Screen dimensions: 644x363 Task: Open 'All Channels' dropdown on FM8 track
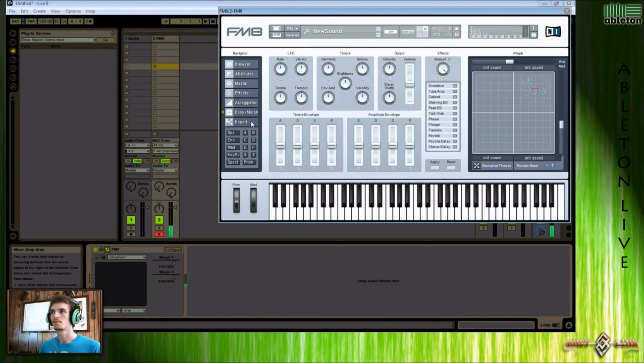coord(165,151)
